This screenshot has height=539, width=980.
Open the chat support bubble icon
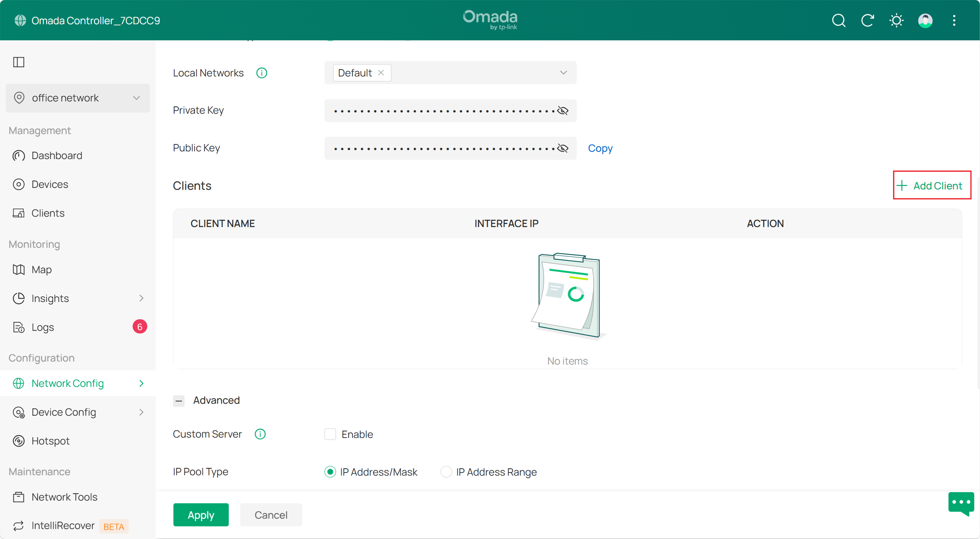961,503
